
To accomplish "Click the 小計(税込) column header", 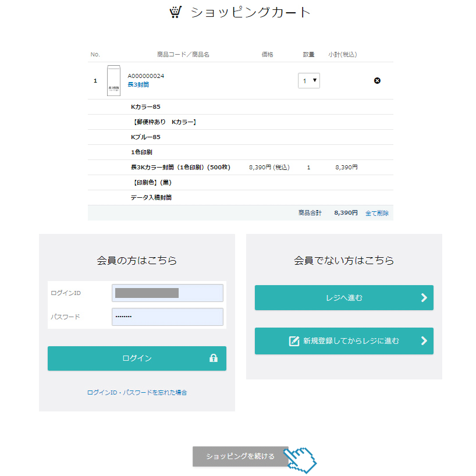I will point(342,55).
